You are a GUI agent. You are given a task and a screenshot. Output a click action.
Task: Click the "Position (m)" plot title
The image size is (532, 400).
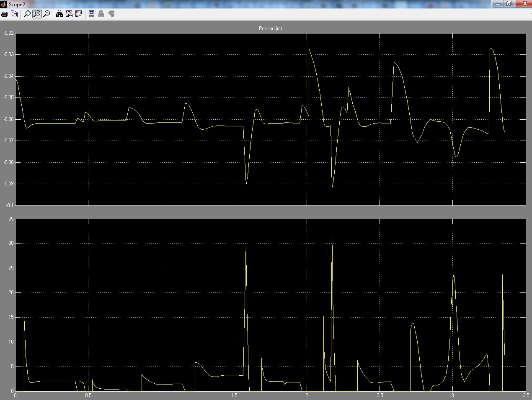[x=270, y=28]
